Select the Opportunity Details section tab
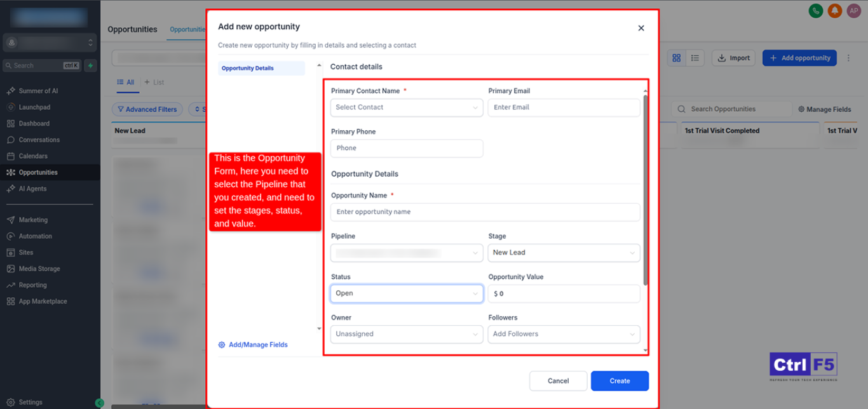The image size is (868, 409). pyautogui.click(x=261, y=68)
